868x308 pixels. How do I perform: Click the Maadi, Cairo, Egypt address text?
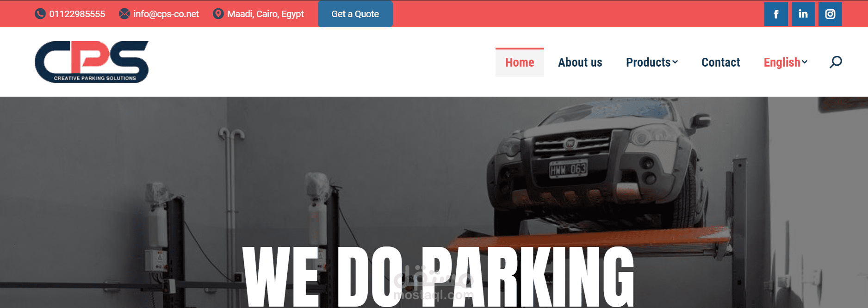pos(266,14)
